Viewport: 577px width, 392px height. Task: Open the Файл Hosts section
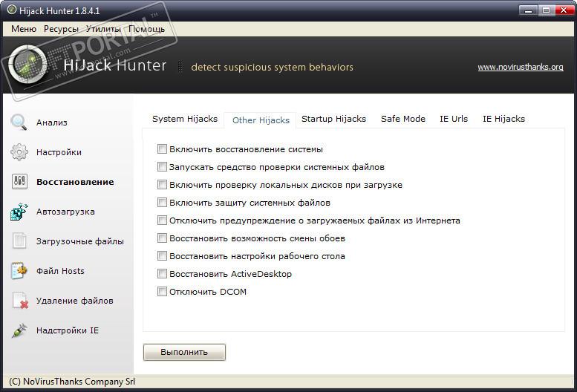pos(60,271)
